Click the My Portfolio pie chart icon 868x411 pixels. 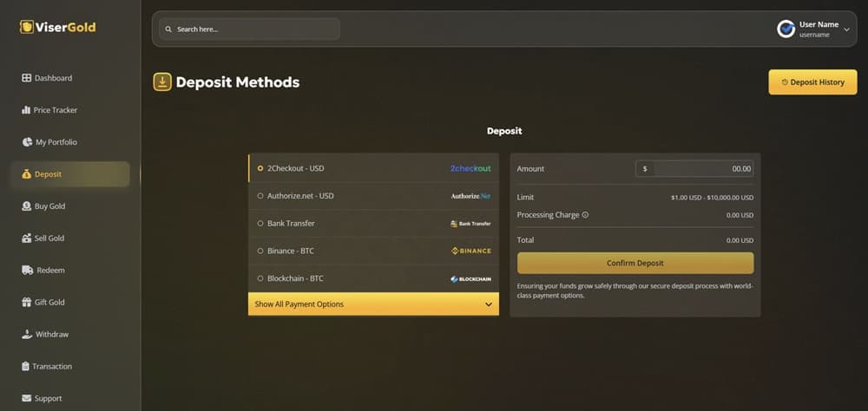pyautogui.click(x=27, y=142)
